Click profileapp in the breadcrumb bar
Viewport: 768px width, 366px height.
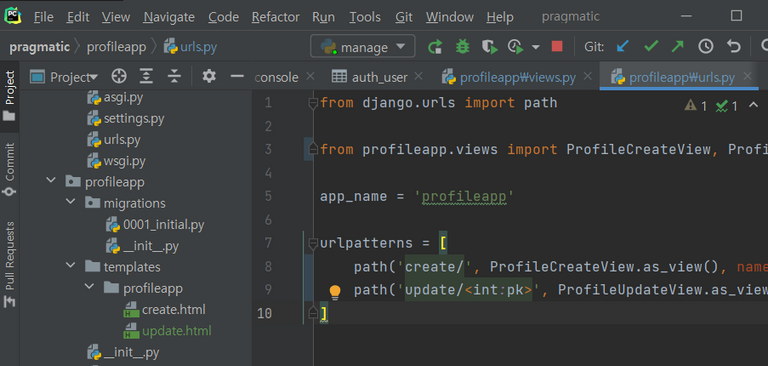click(117, 47)
